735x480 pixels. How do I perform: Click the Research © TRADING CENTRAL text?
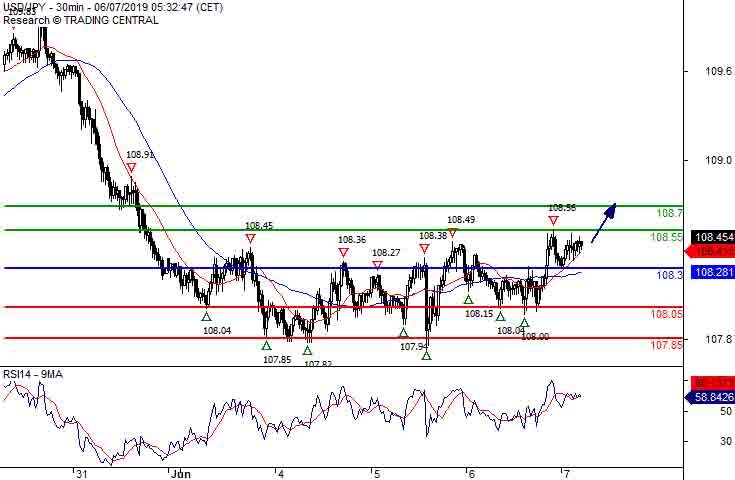point(81,20)
